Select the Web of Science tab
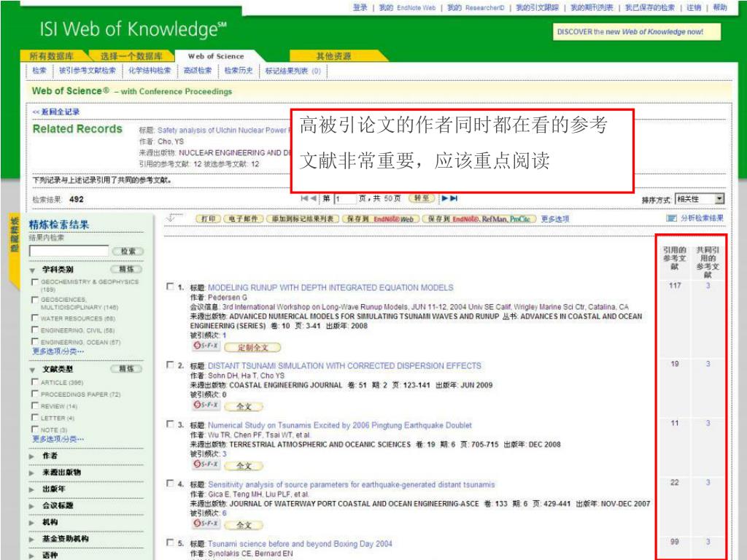747x560 pixels. point(216,56)
